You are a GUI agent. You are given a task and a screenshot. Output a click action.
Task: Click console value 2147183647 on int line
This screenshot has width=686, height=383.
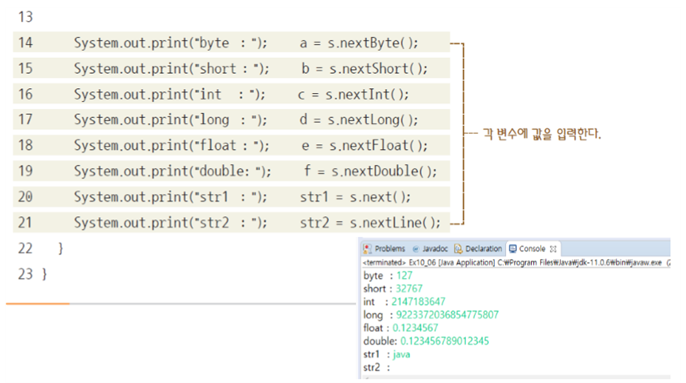coord(418,302)
